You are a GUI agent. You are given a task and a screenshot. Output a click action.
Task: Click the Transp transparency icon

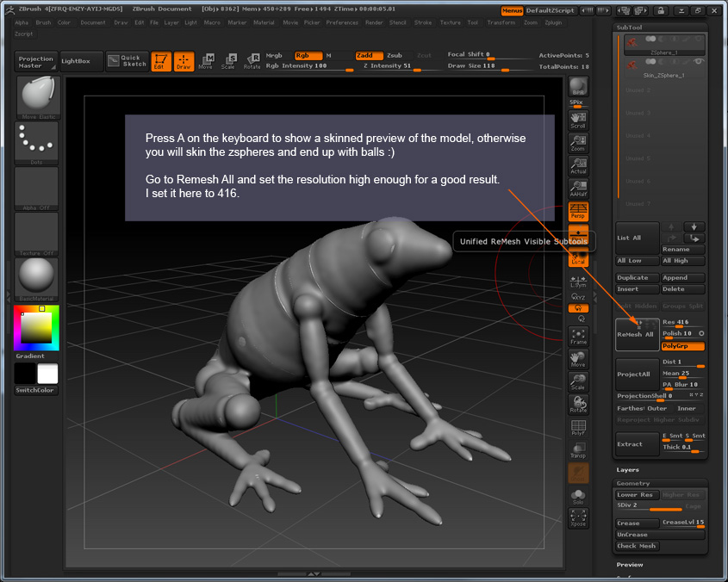coord(578,450)
